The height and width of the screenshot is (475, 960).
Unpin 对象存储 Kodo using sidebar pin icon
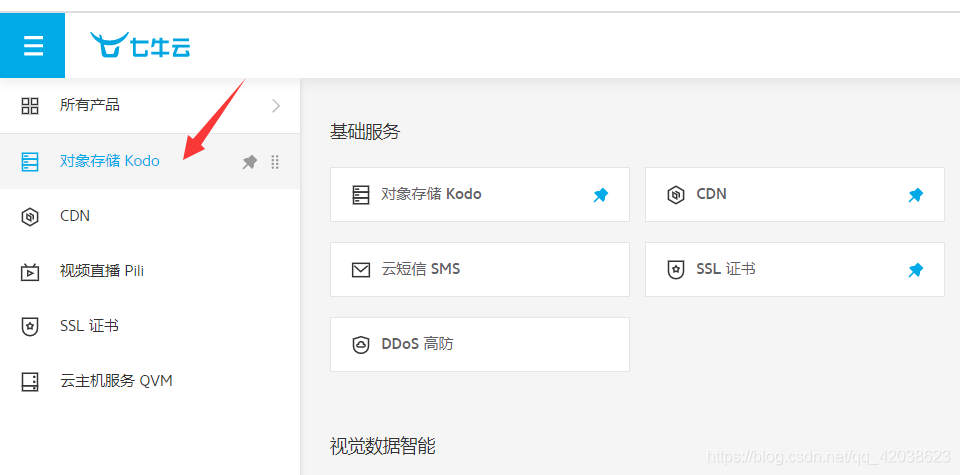coord(250,162)
